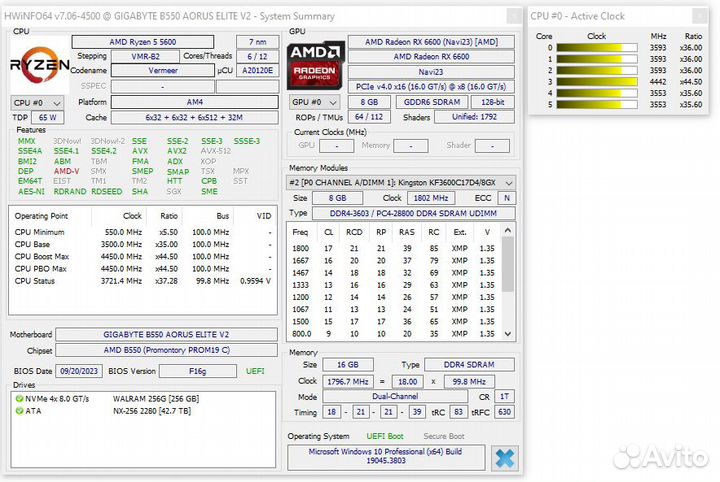Click the Core 3 clock bar
The width and height of the screenshot is (720, 482).
(x=598, y=82)
